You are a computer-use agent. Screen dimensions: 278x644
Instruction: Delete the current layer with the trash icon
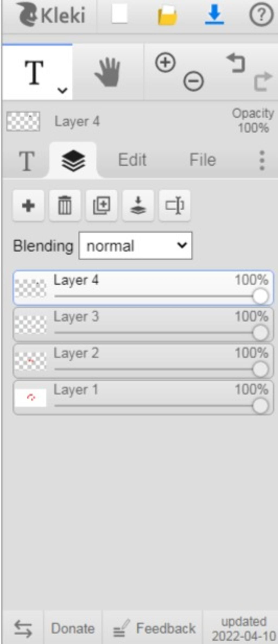click(x=65, y=206)
